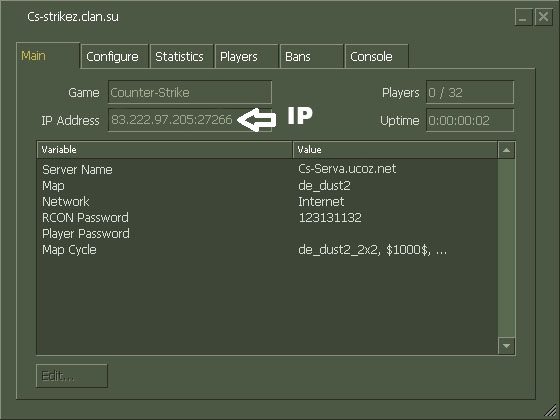This screenshot has width=560, height=420.
Task: Minimize the Cs-strikez.clan.su window
Action: [523, 17]
